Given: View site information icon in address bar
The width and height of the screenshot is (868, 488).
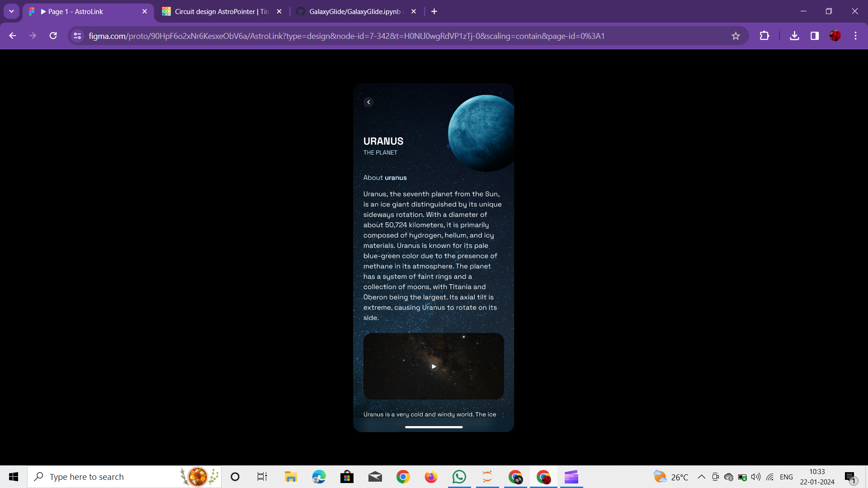Looking at the screenshot, I should (x=77, y=36).
